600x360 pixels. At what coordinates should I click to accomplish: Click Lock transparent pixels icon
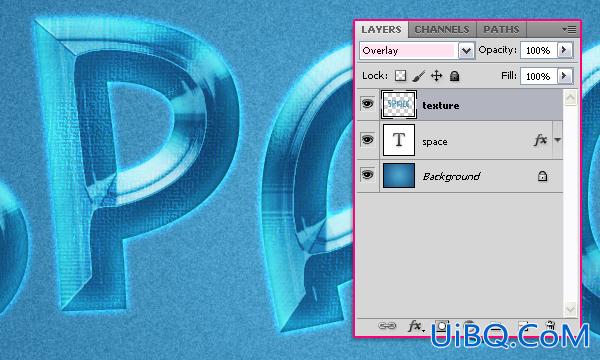tap(401, 76)
